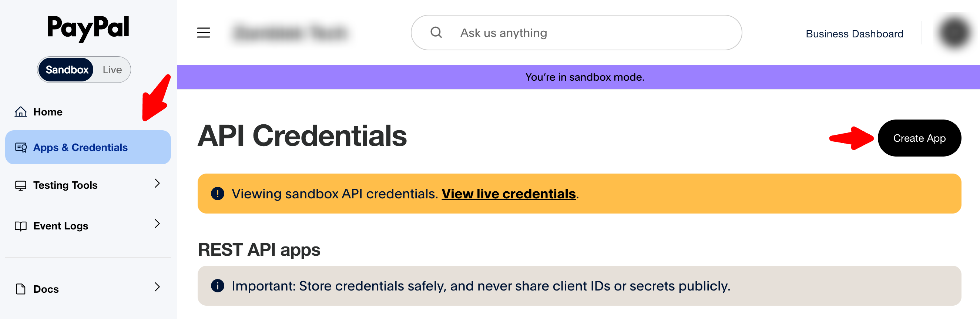Click the Testing Tools monitor icon
980x319 pixels.
tap(21, 185)
